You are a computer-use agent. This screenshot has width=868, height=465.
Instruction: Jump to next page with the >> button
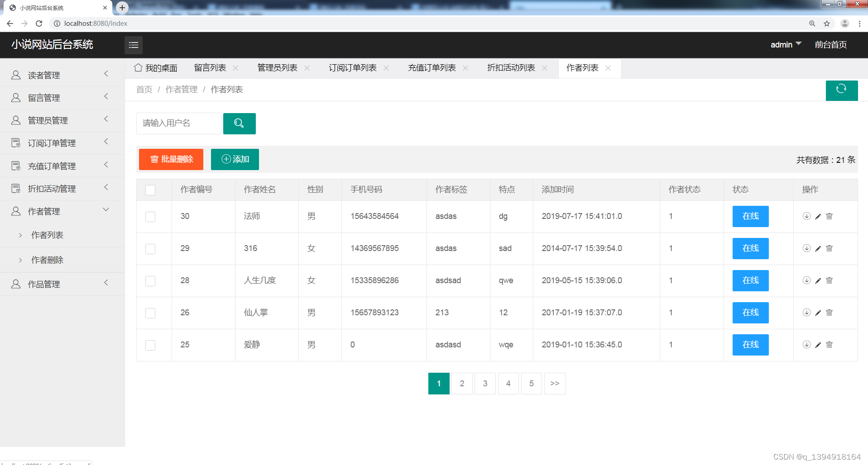[x=555, y=384]
